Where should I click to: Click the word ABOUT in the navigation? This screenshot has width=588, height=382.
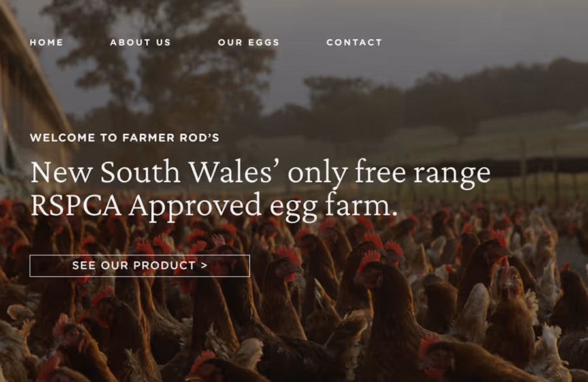click(131, 42)
